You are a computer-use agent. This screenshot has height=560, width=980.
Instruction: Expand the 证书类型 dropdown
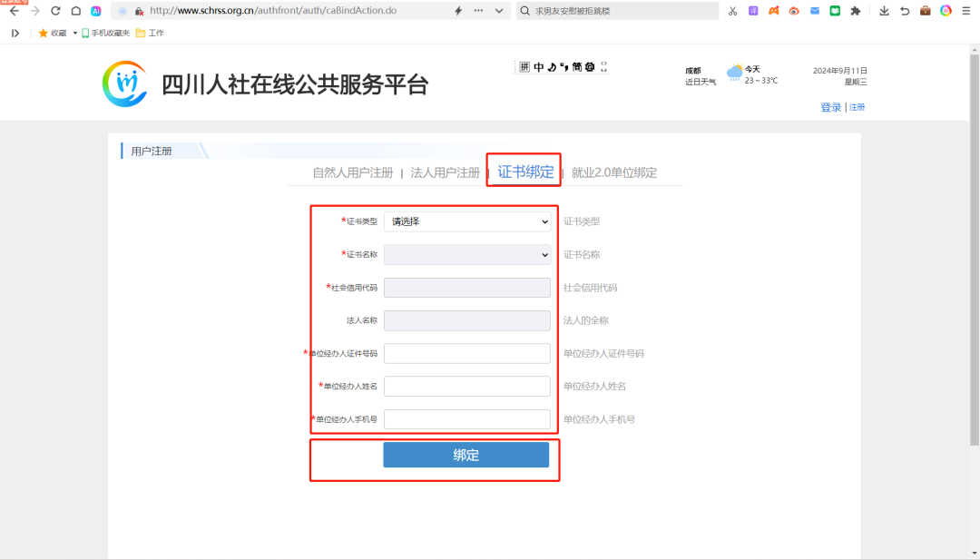click(x=467, y=221)
